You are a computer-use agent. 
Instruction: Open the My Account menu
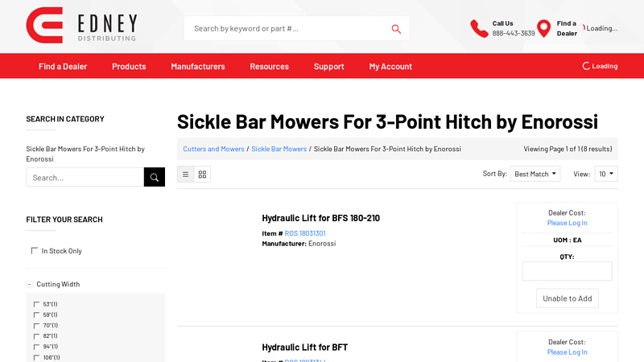point(390,66)
